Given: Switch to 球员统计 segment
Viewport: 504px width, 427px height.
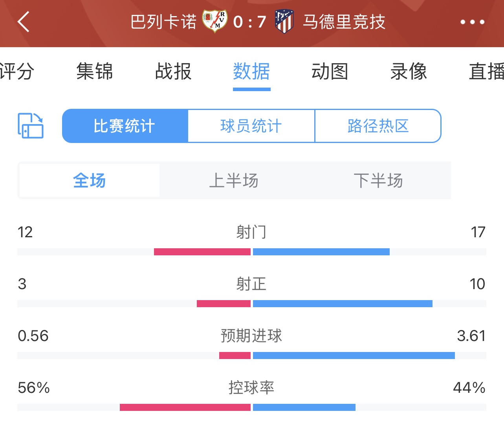Looking at the screenshot, I should [x=251, y=126].
